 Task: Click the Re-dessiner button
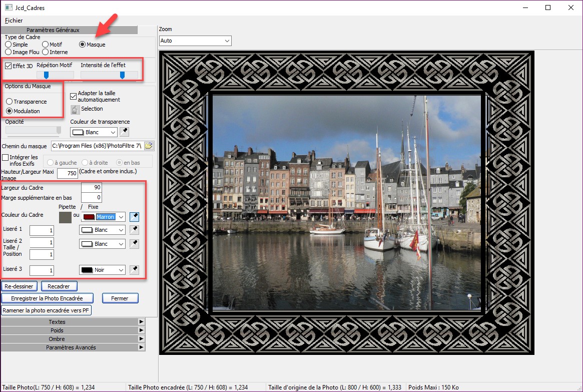click(x=20, y=286)
